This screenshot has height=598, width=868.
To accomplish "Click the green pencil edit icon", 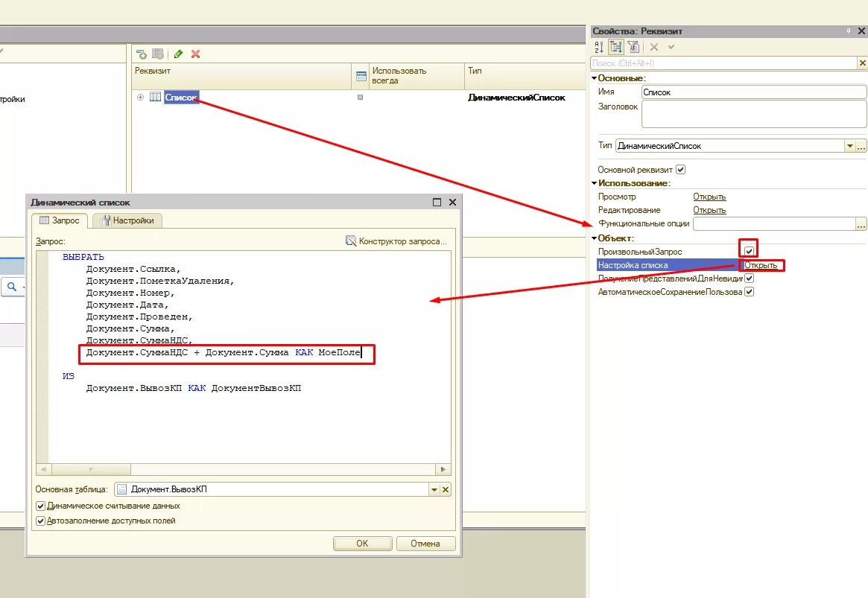I will click(x=178, y=54).
